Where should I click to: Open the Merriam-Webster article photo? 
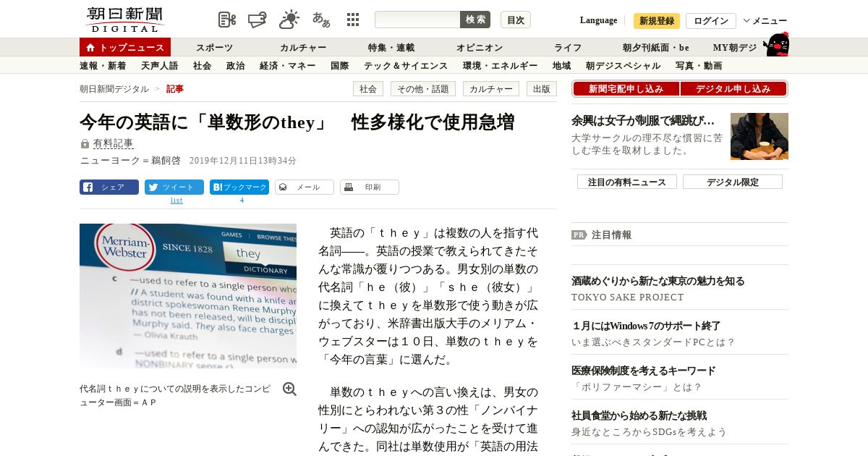188,296
